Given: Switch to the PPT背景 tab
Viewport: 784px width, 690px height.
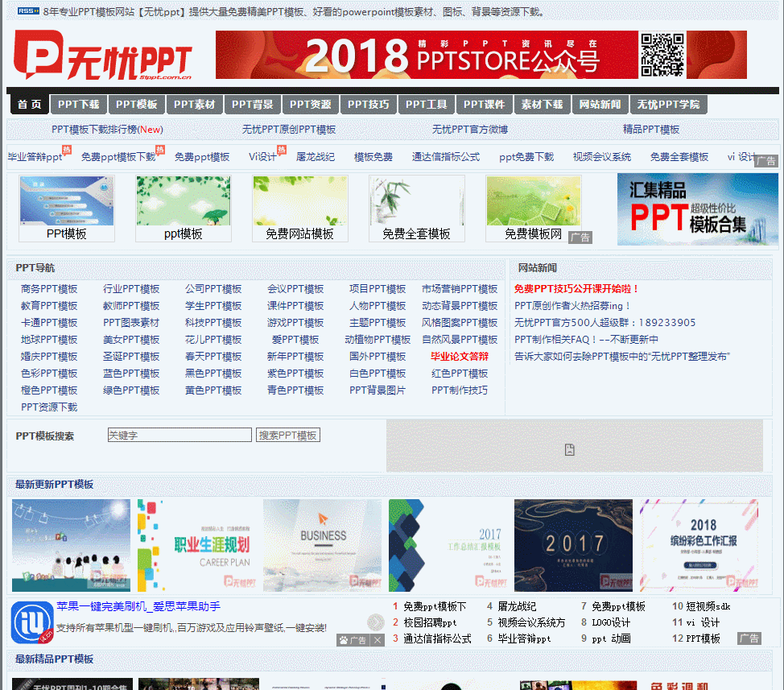Looking at the screenshot, I should click(253, 105).
